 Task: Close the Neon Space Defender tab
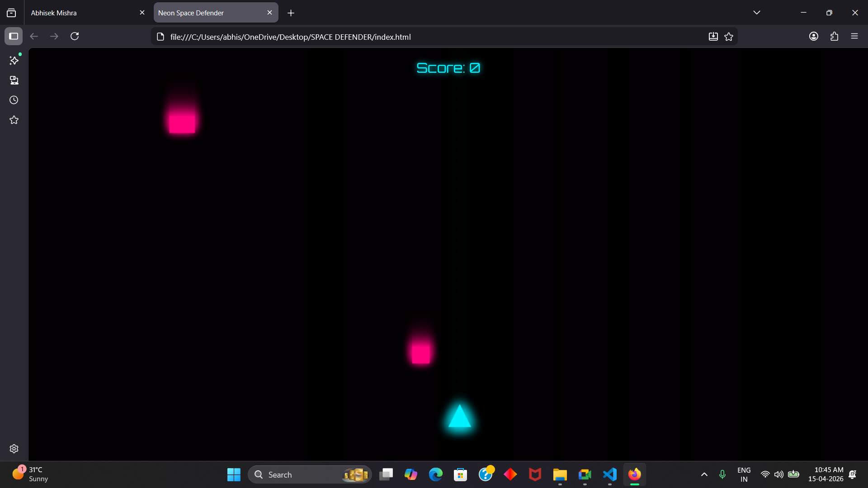[x=269, y=13]
